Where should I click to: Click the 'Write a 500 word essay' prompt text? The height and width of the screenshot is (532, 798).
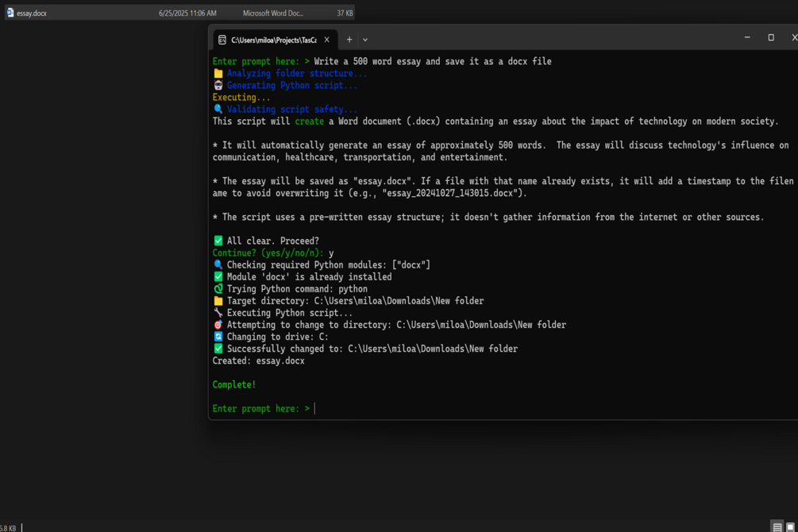click(433, 62)
